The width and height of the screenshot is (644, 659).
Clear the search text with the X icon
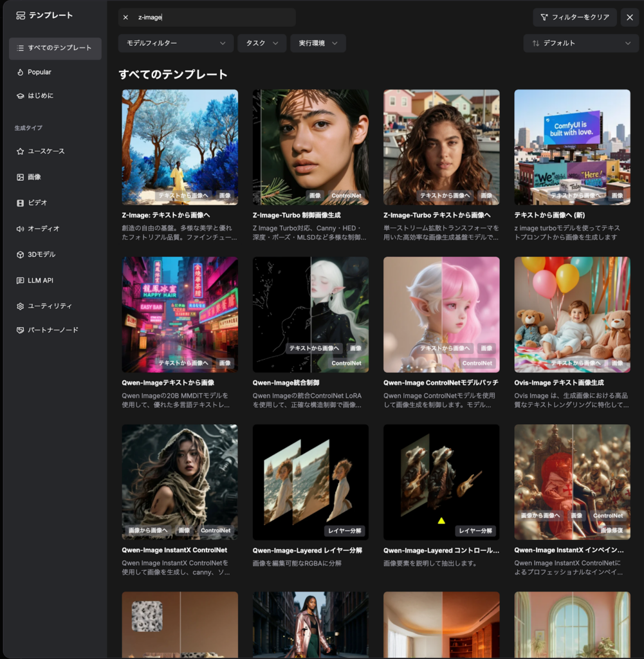point(125,17)
